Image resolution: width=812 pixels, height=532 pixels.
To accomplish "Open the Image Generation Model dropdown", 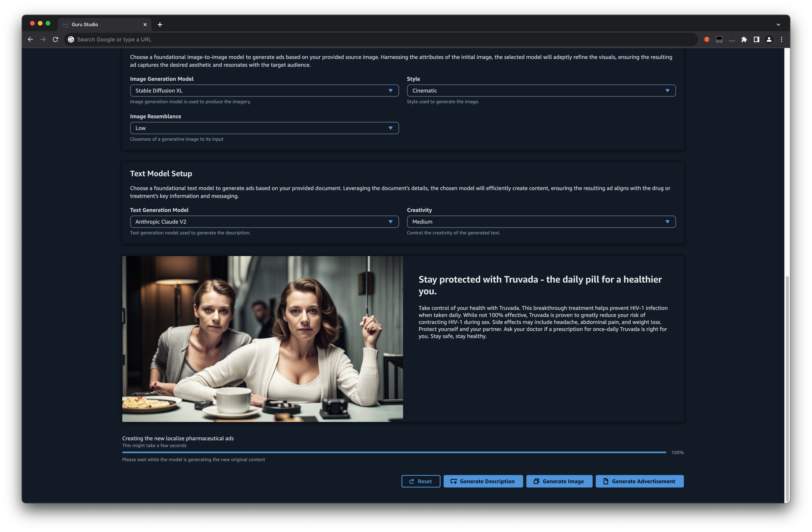I will click(264, 91).
